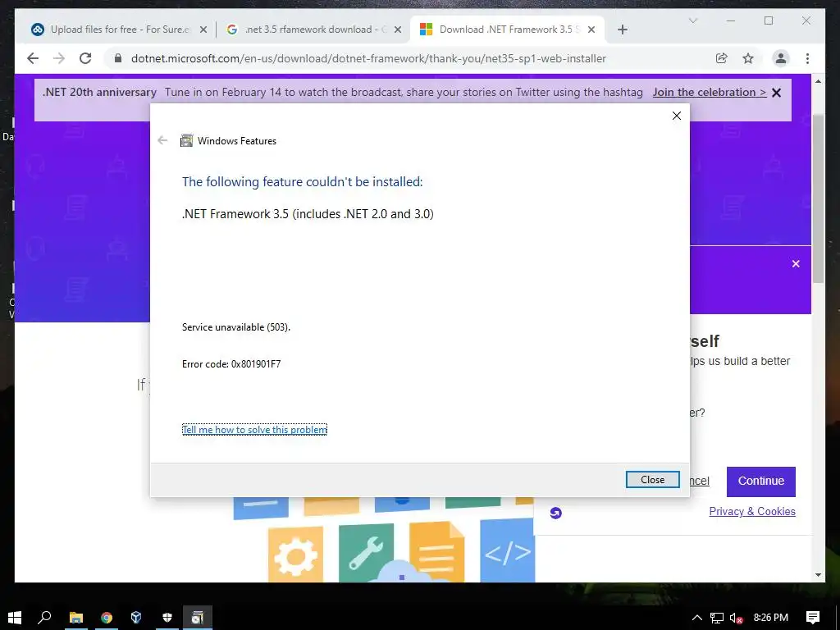This screenshot has height=630, width=840.
Task: Open VirtualBox cube icon in taskbar
Action: [136, 617]
